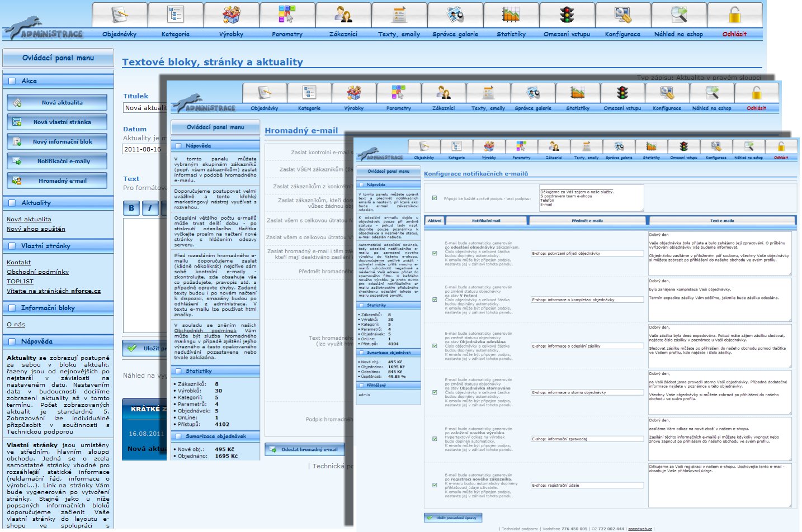This screenshot has height=532, width=802.
Task: Toggle the checkbox for the 'registraci nového zákazníka' notification
Action: tap(435, 485)
